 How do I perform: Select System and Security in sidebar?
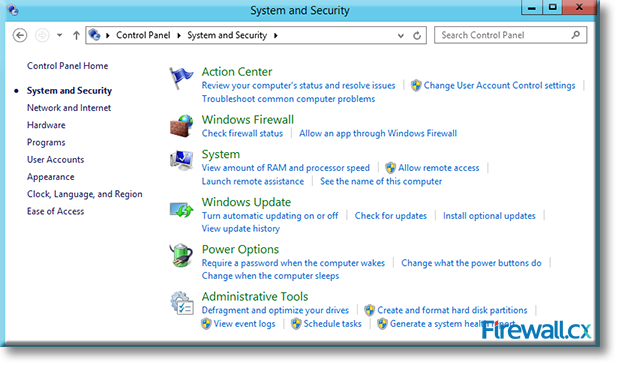69,91
